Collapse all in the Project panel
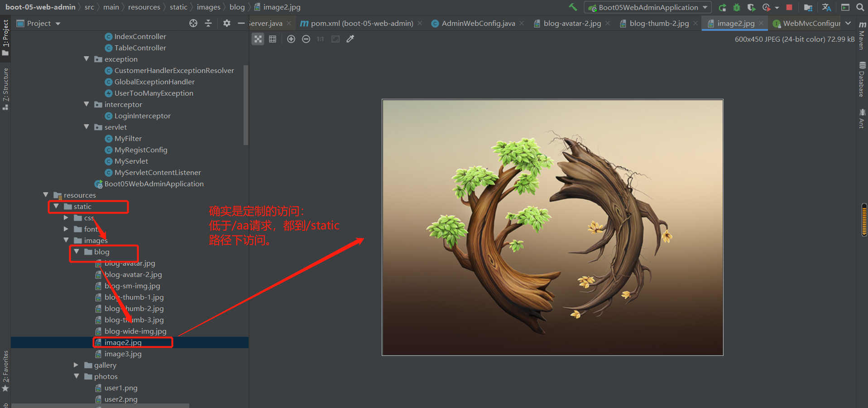Image resolution: width=868 pixels, height=408 pixels. point(208,23)
